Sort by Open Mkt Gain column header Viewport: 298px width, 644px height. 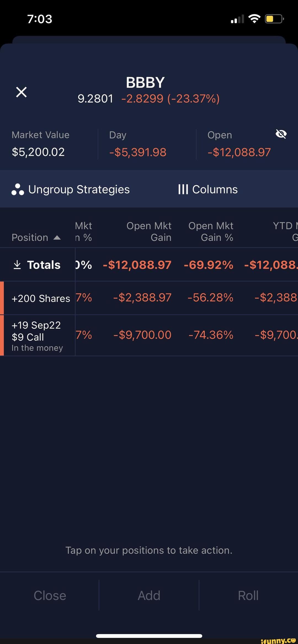[x=149, y=231]
